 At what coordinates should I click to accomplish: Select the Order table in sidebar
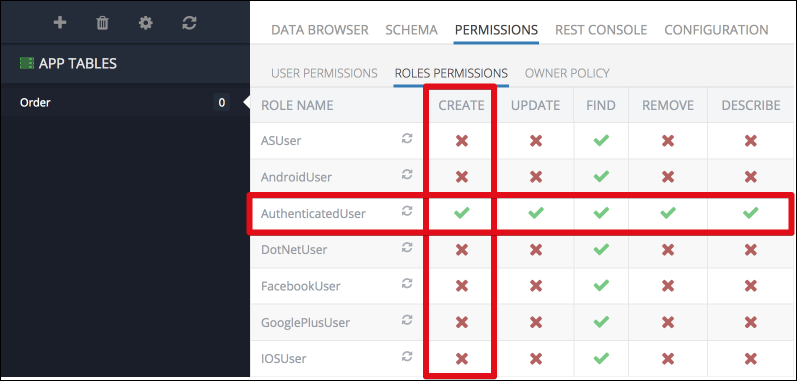(x=125, y=103)
